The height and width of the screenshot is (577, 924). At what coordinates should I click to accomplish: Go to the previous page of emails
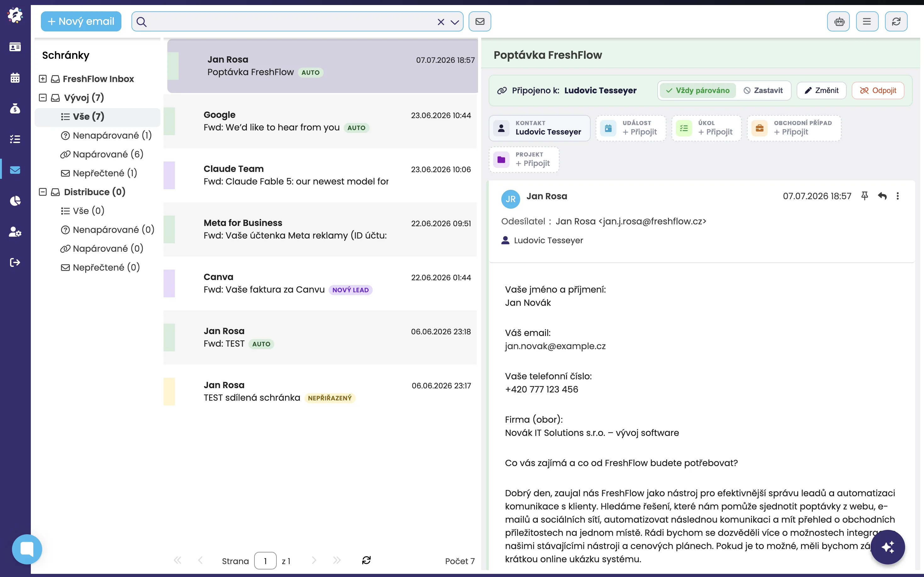coord(200,560)
